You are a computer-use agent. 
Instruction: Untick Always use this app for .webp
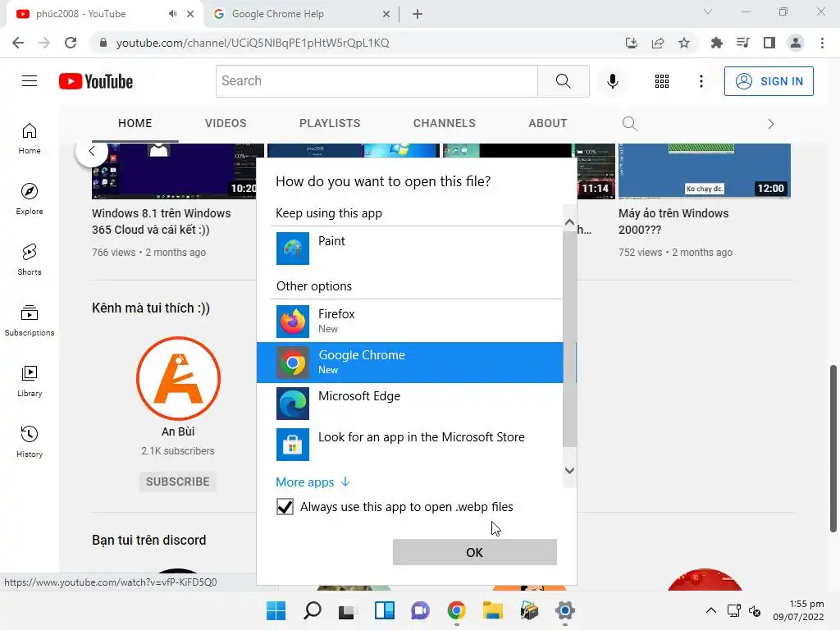point(285,506)
